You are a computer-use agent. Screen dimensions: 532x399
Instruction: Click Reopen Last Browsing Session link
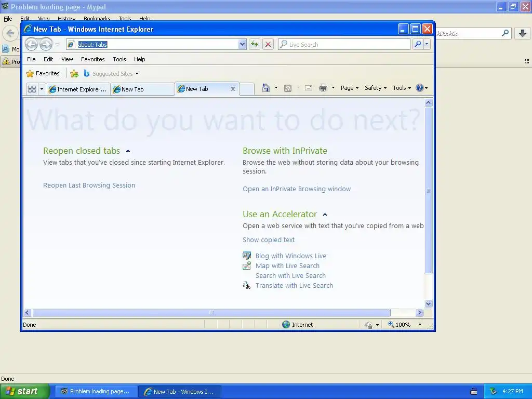[89, 185]
